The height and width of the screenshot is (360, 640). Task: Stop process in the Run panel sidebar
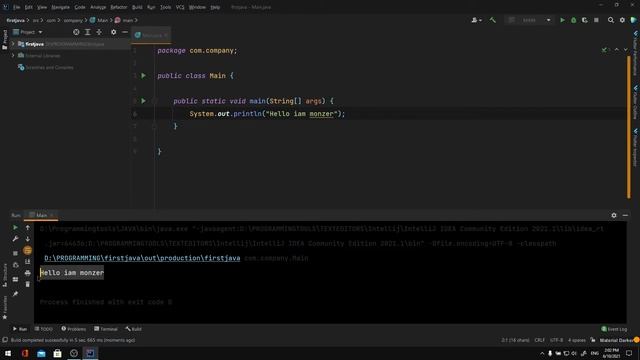tap(15, 253)
